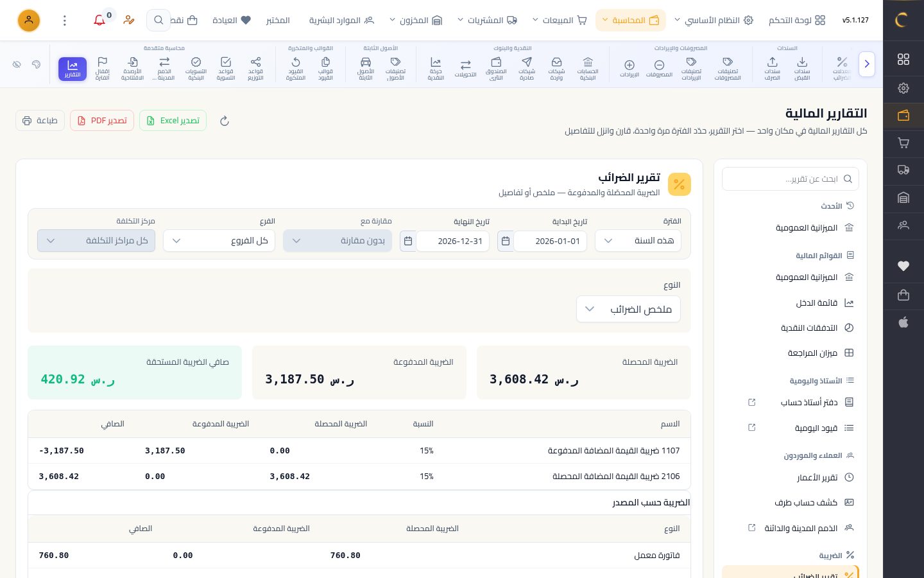
Task: Open الحسابات البنكية (bank accounts)
Action: point(588,69)
